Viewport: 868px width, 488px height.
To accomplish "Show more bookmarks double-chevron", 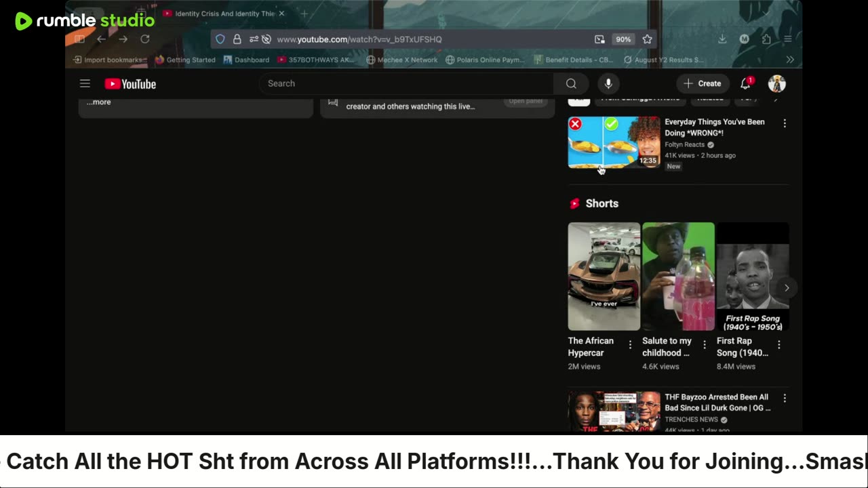I will pyautogui.click(x=790, y=60).
